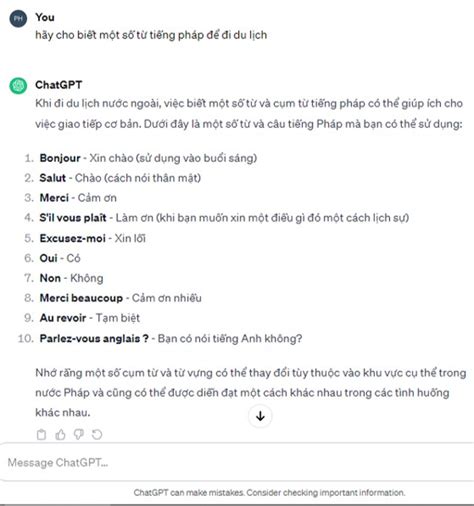Click the closing paragraph starting 'Nhớ rằng'
This screenshot has width=474, height=506.
click(251, 393)
